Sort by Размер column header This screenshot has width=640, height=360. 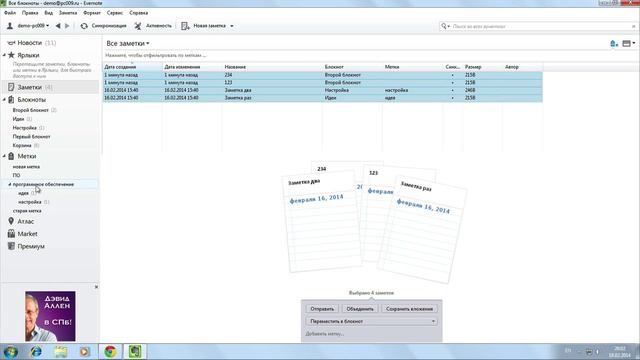tap(473, 67)
